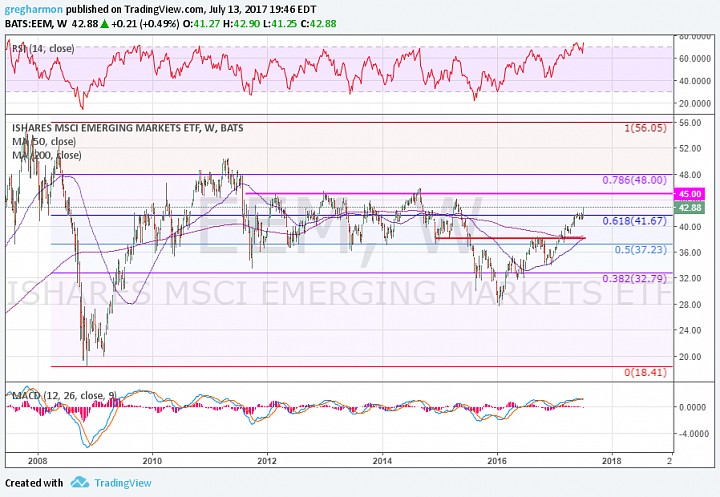
Task: Click the 52.00 price axis value
Action: (690, 148)
